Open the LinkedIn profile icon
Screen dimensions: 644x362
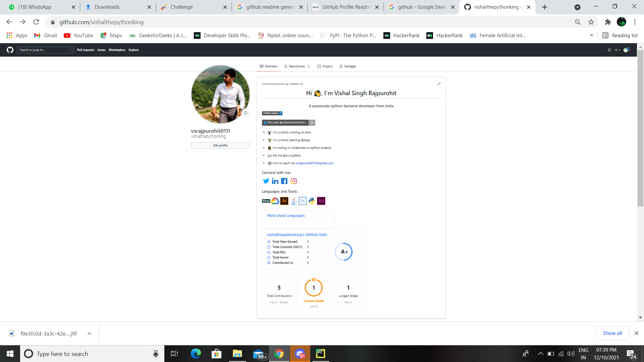[x=275, y=181]
